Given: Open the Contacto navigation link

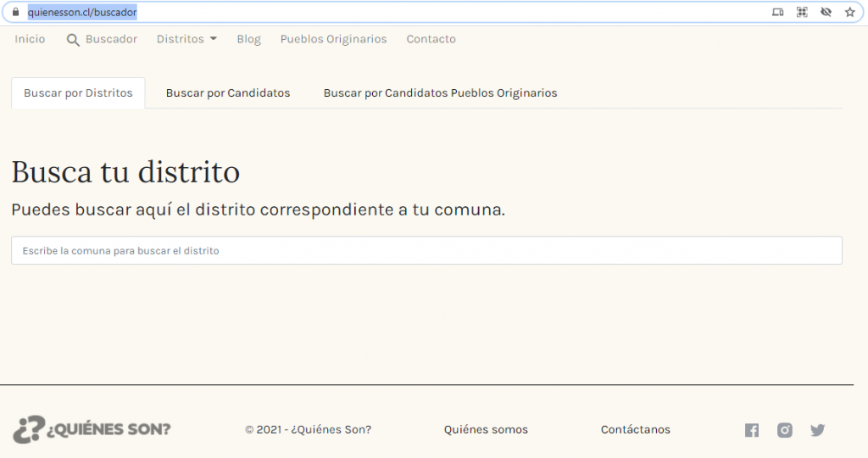Looking at the screenshot, I should coord(431,39).
